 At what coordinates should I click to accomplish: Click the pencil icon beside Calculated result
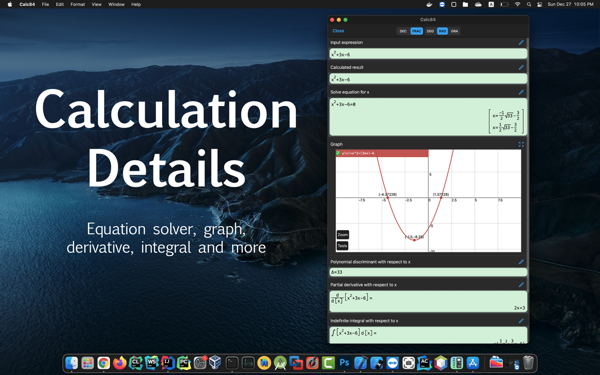point(521,67)
